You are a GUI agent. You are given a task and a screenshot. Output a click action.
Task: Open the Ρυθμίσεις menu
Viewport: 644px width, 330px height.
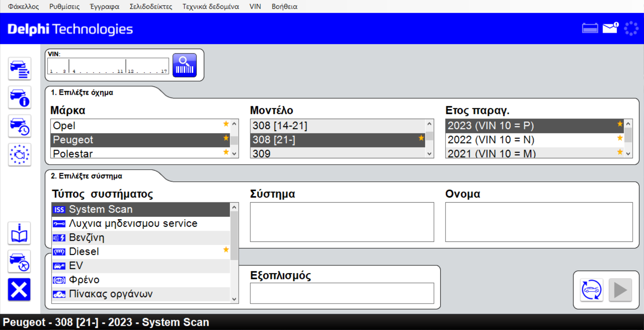pos(64,6)
